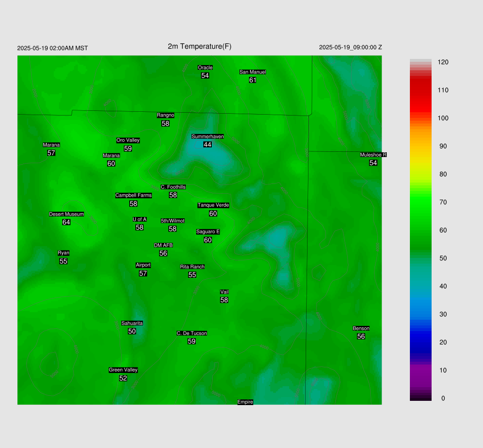Click the Marana label reading 60
Screen dimensions: 483x448
tap(111, 156)
